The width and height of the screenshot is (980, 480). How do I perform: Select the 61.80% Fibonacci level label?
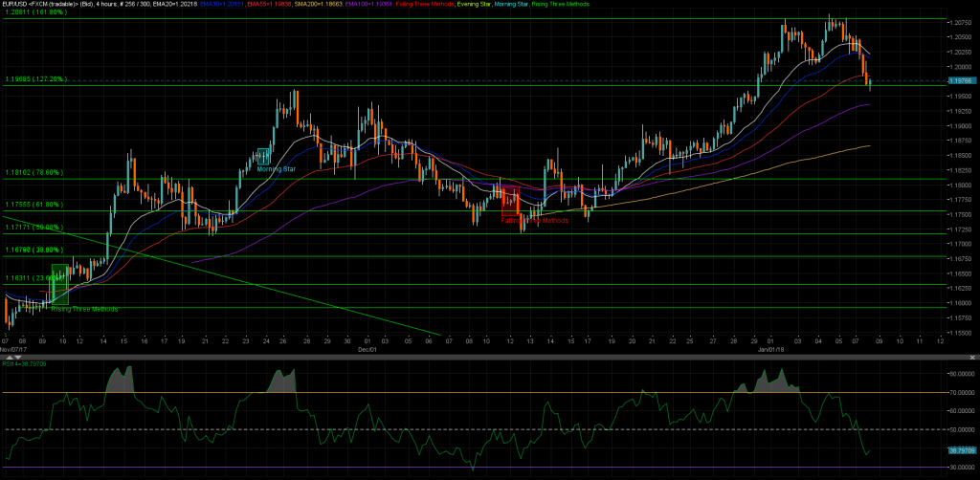click(33, 205)
